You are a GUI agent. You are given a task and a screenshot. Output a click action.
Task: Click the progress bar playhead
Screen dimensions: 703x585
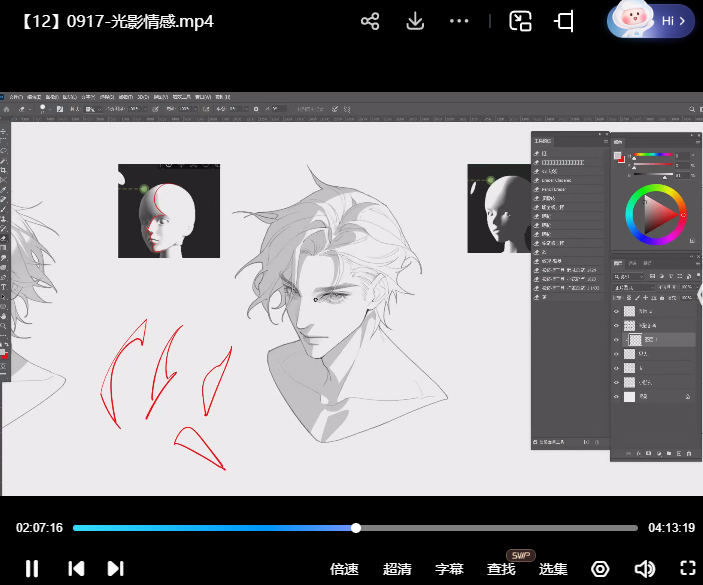[x=355, y=528]
